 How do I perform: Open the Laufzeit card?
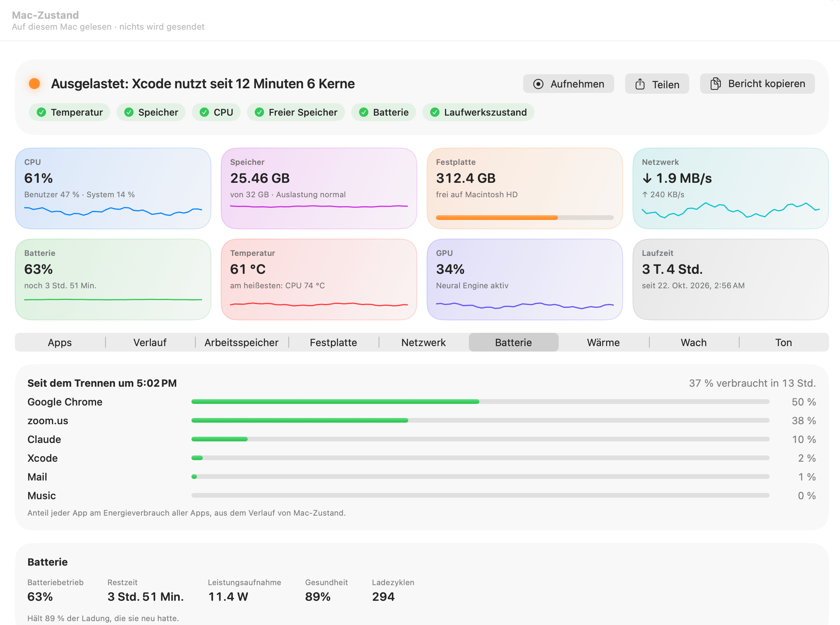(x=731, y=279)
